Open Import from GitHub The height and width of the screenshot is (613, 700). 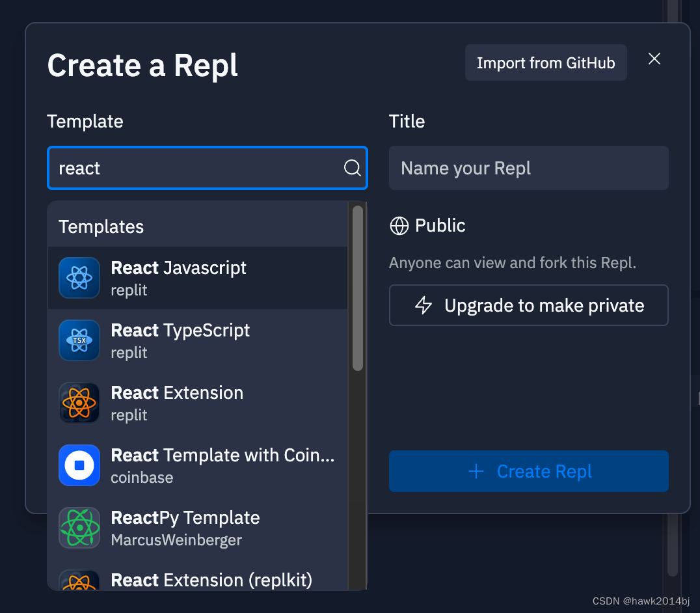(x=546, y=62)
